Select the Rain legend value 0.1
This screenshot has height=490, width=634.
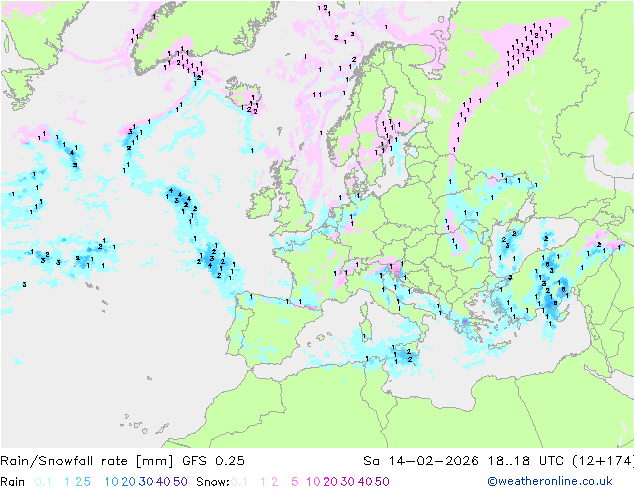[x=43, y=482]
